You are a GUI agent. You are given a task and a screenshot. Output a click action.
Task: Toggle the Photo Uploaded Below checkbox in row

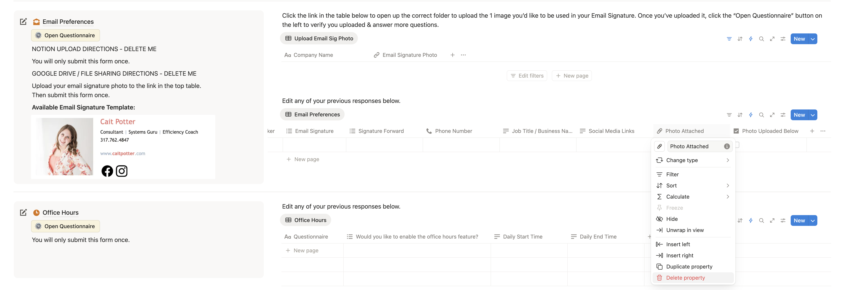point(737,145)
